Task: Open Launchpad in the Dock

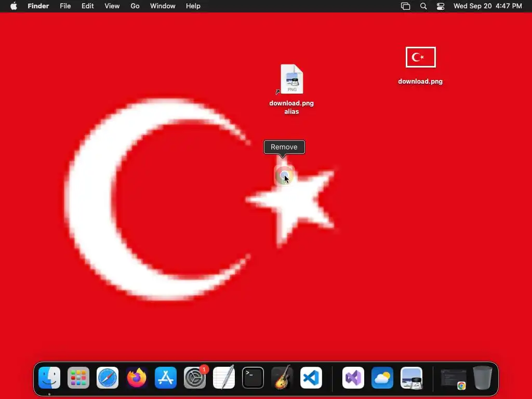Action: 78,378
